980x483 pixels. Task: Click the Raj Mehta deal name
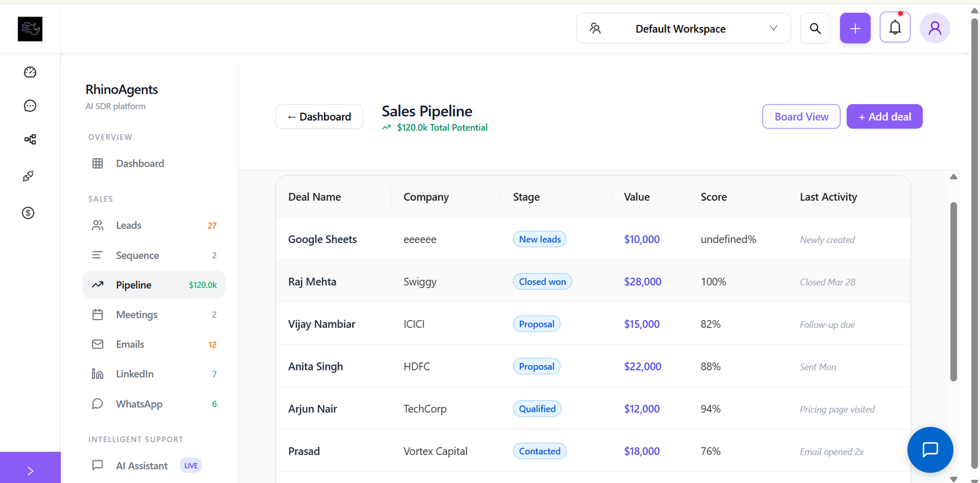[x=312, y=282]
